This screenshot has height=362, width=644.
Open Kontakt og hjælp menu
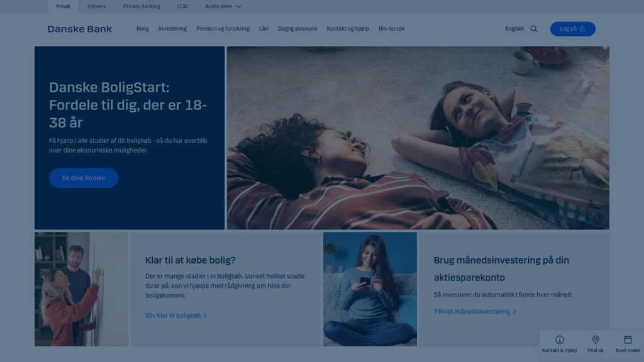[348, 29]
